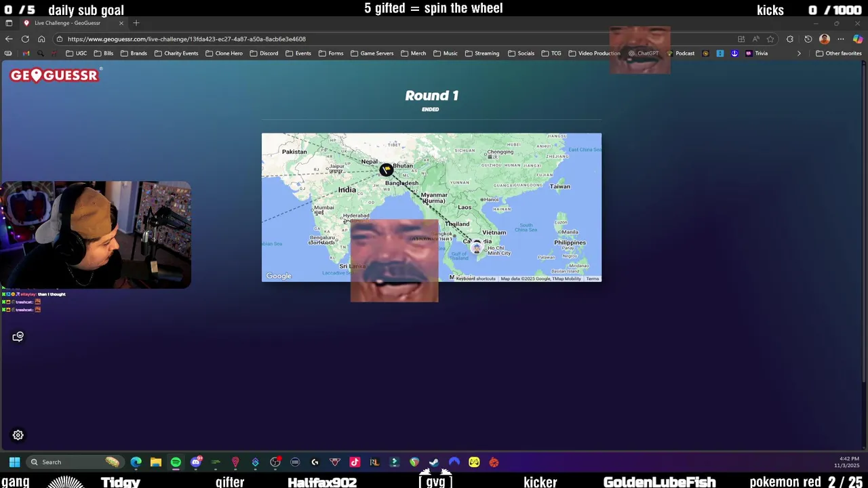
Task: Open the UGC bookmarks folder
Action: point(77,54)
